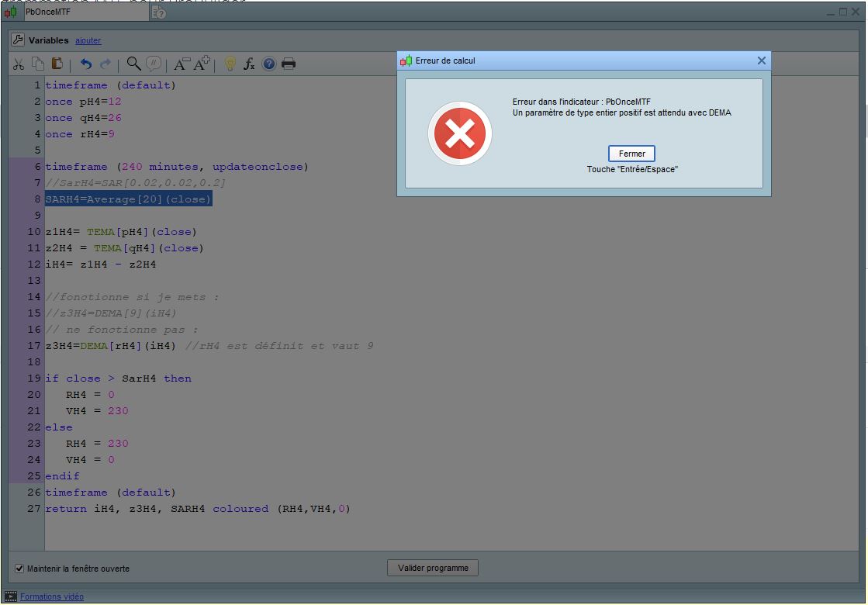Click line once pH4=12
The height and width of the screenshot is (605, 868).
[83, 102]
